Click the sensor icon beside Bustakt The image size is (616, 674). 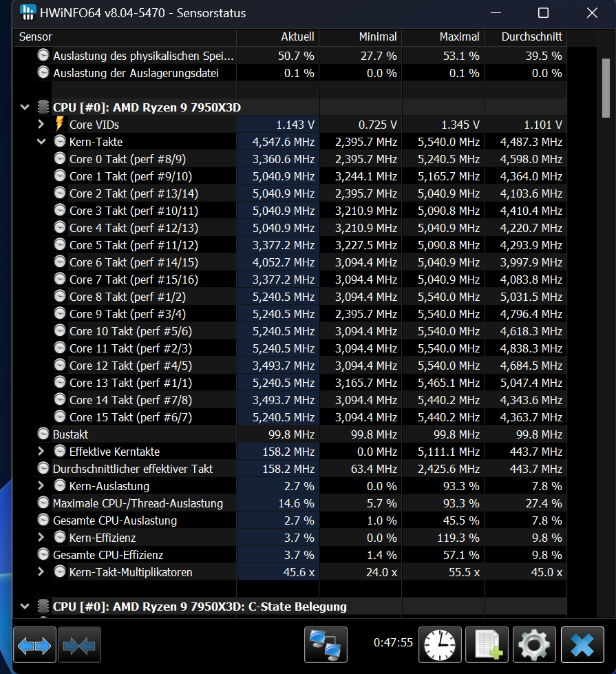pyautogui.click(x=43, y=434)
